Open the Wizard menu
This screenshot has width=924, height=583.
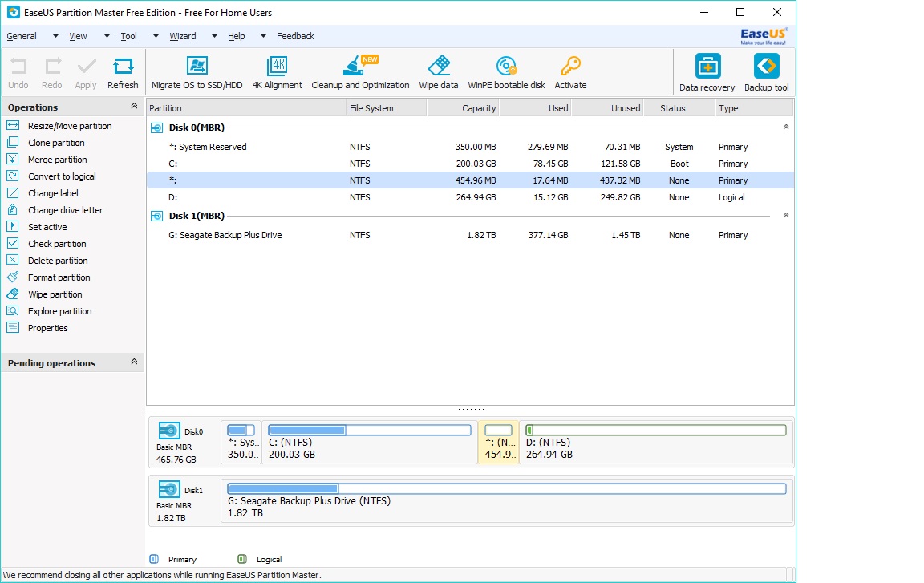(x=183, y=36)
